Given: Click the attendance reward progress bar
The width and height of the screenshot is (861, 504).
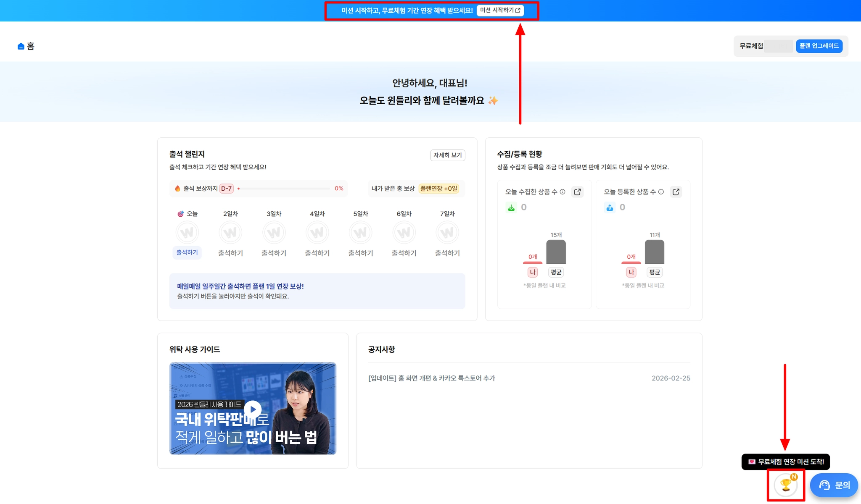Looking at the screenshot, I should coord(284,189).
